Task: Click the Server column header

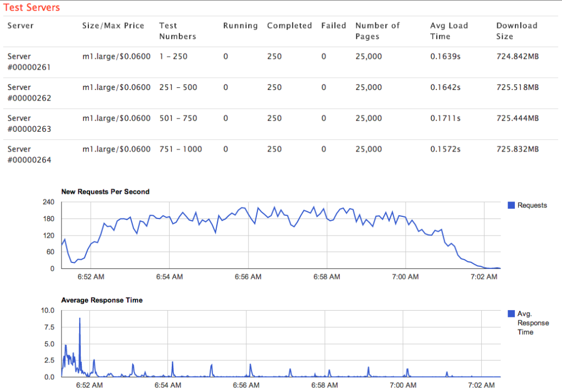Action: pyautogui.click(x=20, y=25)
